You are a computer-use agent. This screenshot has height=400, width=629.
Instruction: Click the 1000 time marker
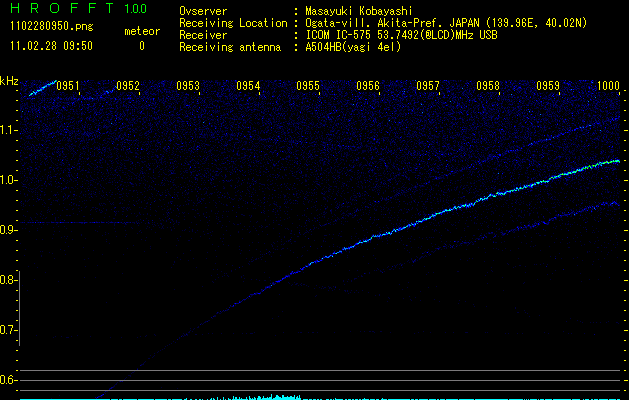[x=608, y=86]
